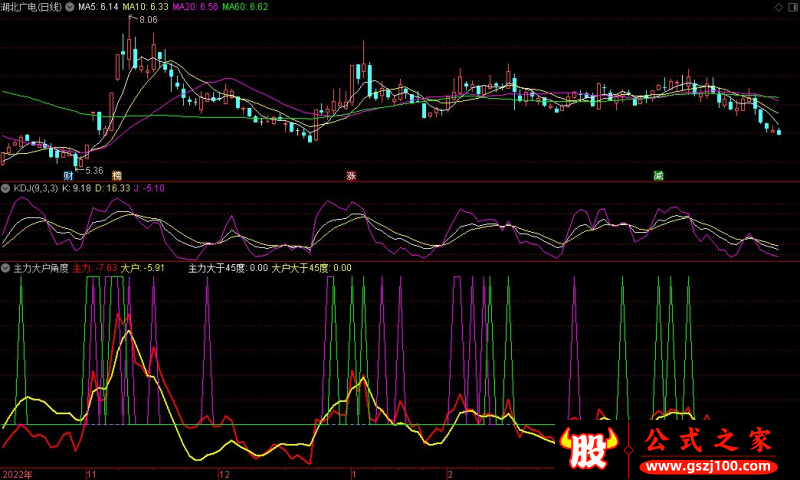The width and height of the screenshot is (800, 480).
Task: Click the MA20 magenta indicator label
Action: (194, 7)
